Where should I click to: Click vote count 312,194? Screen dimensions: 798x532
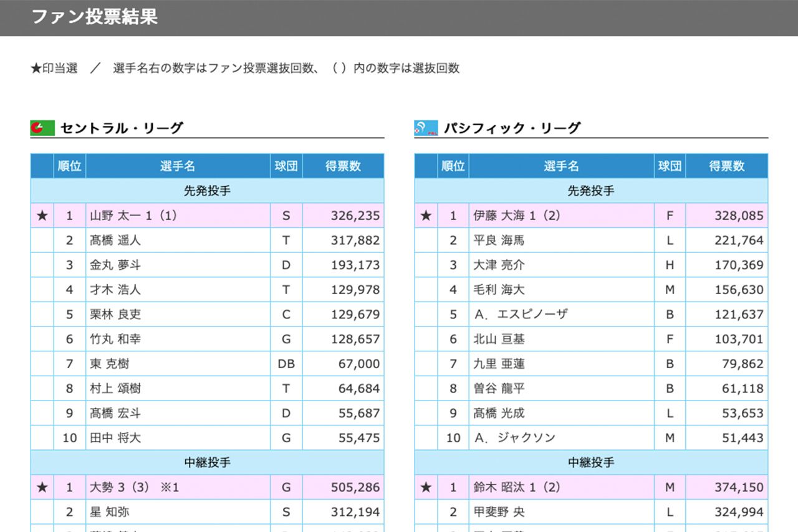[355, 512]
